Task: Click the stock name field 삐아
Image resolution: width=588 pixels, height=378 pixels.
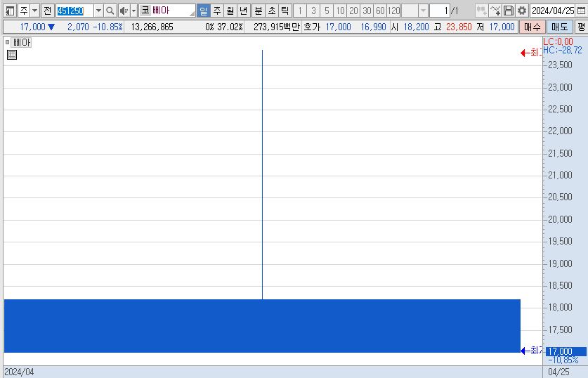Action: (173, 10)
